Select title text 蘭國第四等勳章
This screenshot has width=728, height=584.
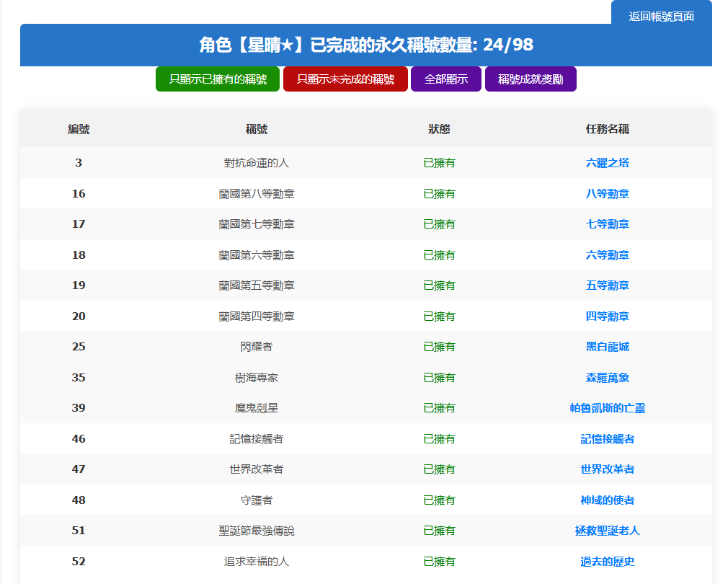click(x=257, y=316)
